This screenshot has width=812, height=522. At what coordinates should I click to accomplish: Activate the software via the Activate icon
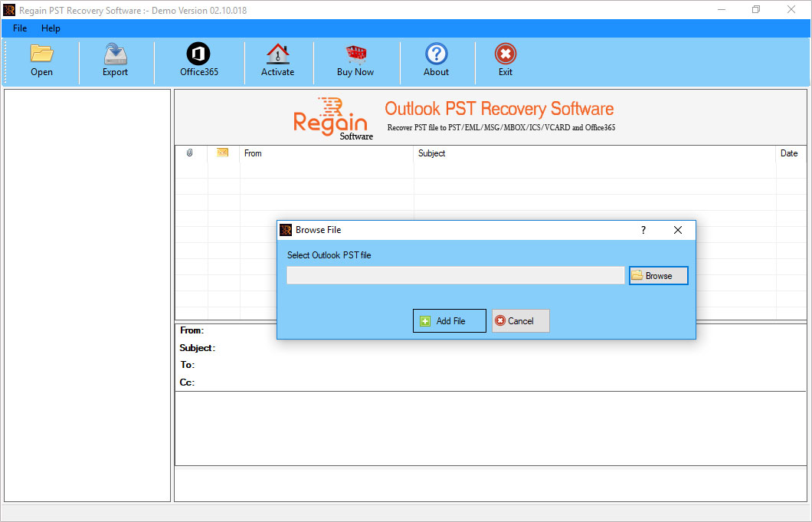click(x=278, y=60)
